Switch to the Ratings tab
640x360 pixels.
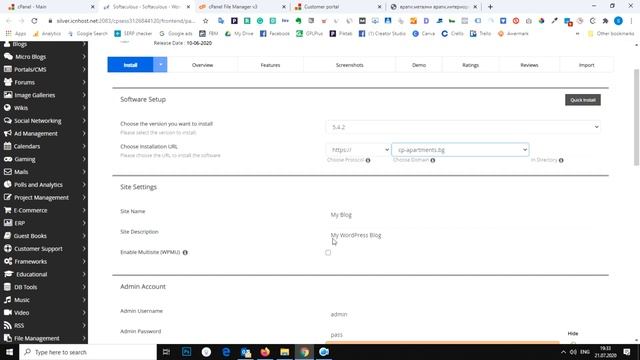pyautogui.click(x=470, y=65)
